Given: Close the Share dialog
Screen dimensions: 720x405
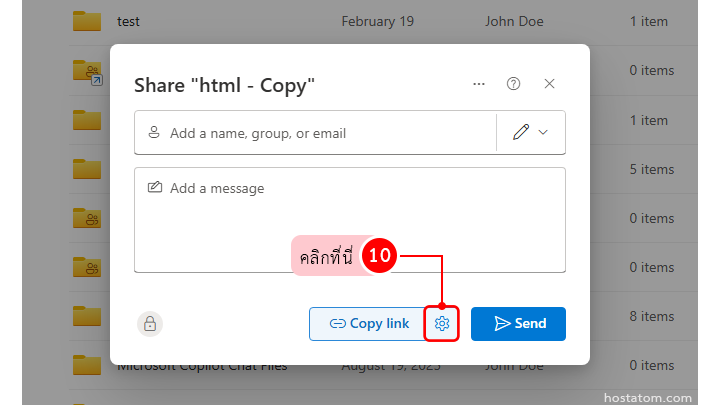Looking at the screenshot, I should [x=549, y=84].
